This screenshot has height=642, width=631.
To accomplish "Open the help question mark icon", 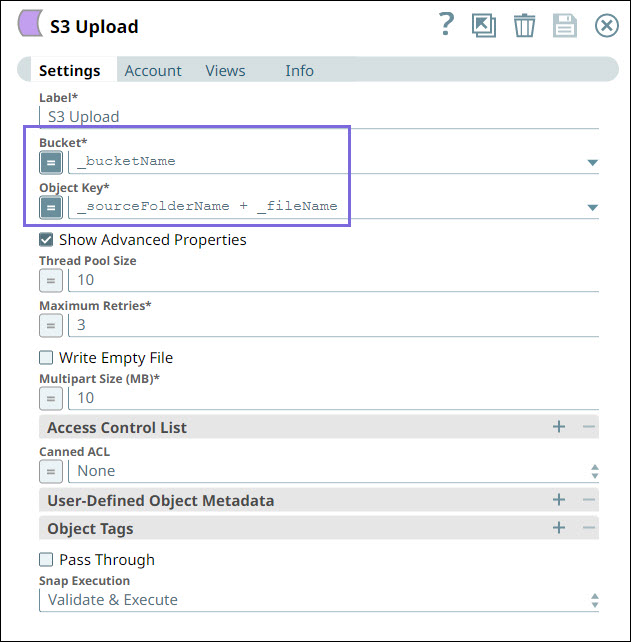I will click(447, 25).
